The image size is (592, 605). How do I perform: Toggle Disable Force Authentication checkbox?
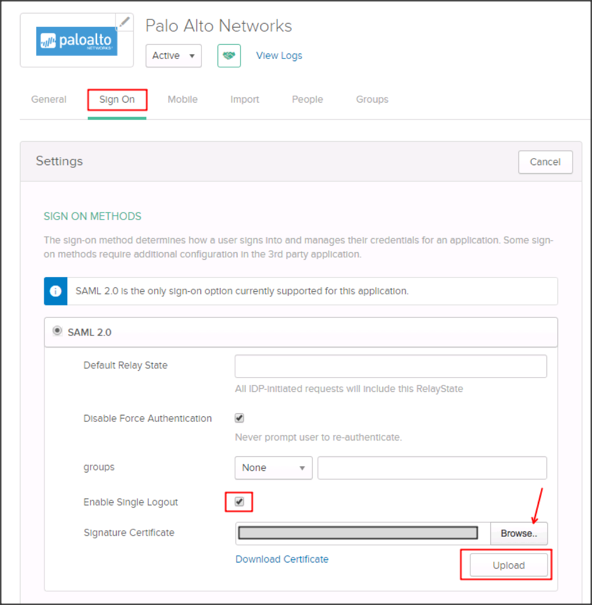(x=239, y=418)
